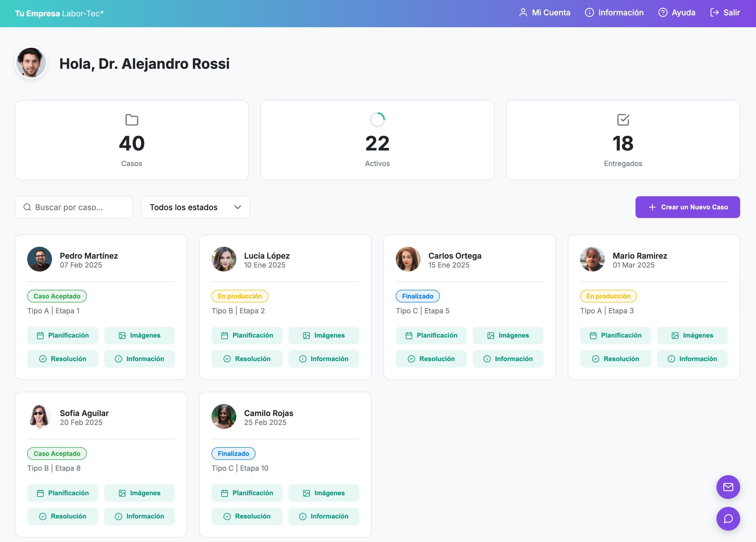The height and width of the screenshot is (542, 756).
Task: View Imágenes for Carlos Ortega
Action: click(x=508, y=335)
